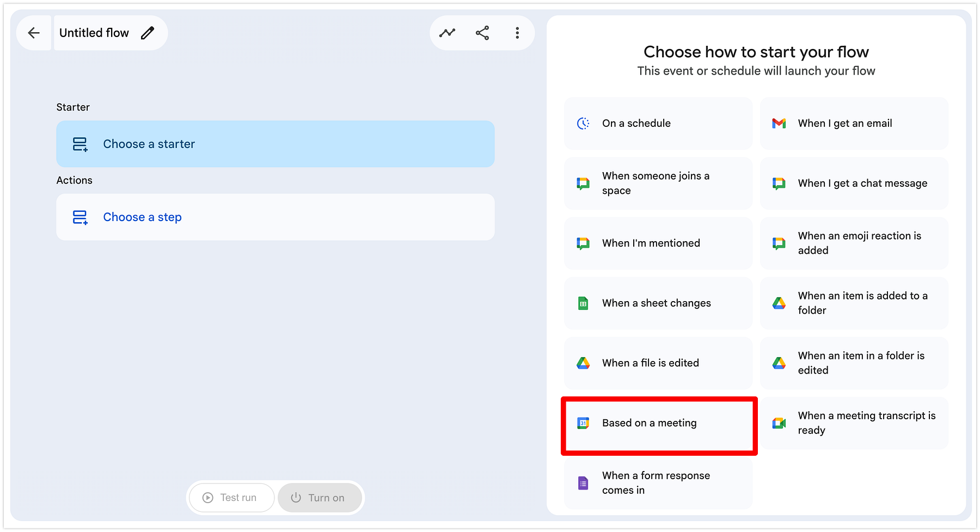Click Meet icon beside meeting transcript starter

click(x=779, y=423)
